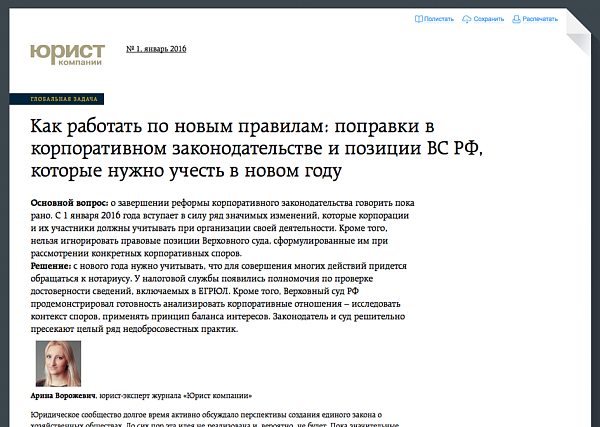Click the book icon next to Полистать
This screenshot has width=600, height=427.
(419, 19)
